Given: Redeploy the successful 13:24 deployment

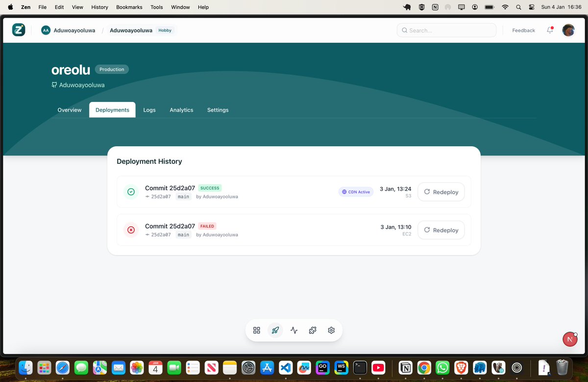Looking at the screenshot, I should click(441, 192).
